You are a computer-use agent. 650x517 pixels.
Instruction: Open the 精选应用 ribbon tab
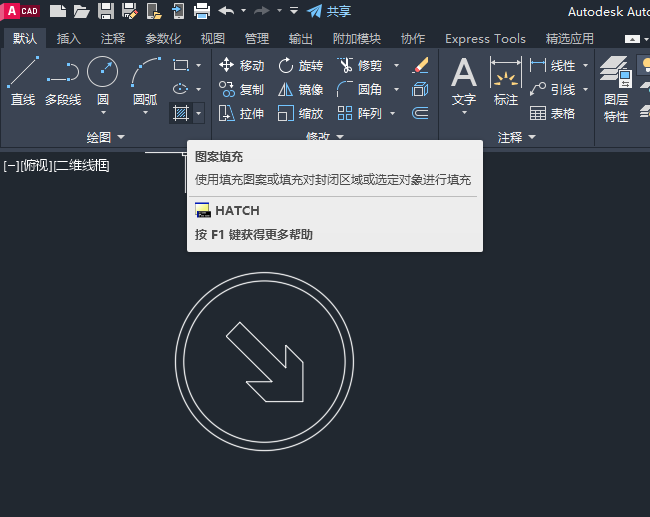pyautogui.click(x=570, y=39)
